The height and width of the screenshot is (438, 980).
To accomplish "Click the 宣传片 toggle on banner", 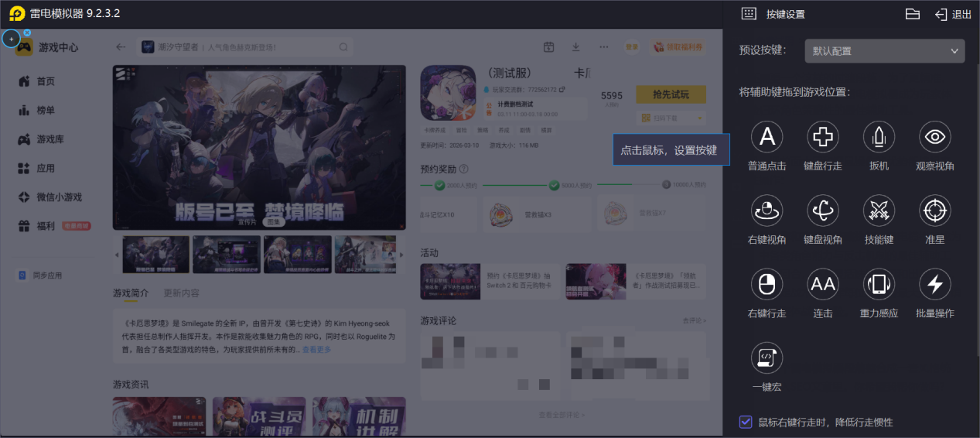I will point(247,221).
